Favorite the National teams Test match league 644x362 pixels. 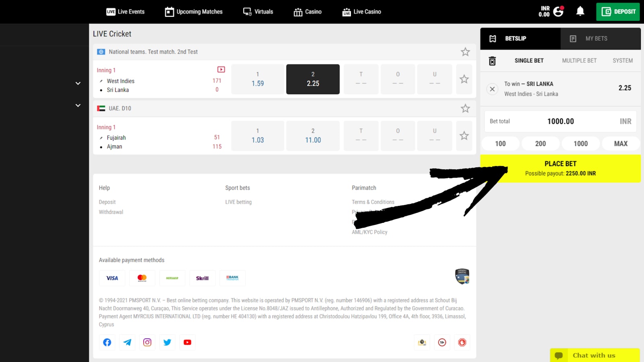465,52
